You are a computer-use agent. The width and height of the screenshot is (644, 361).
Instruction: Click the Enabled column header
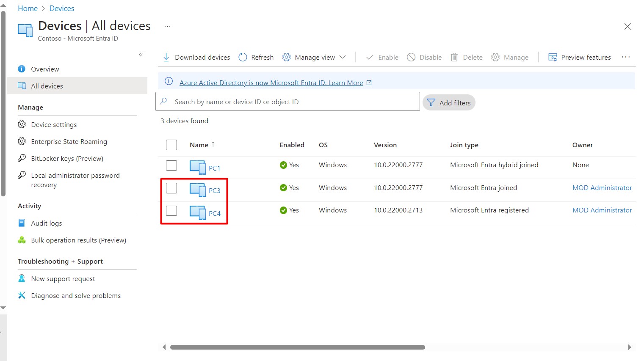tap(292, 145)
